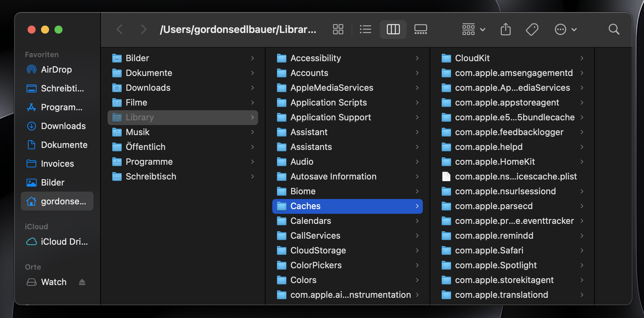Viewport: 644px width, 318px height.
Task: Open AirDrop from the Favorites sidebar
Action: click(56, 70)
